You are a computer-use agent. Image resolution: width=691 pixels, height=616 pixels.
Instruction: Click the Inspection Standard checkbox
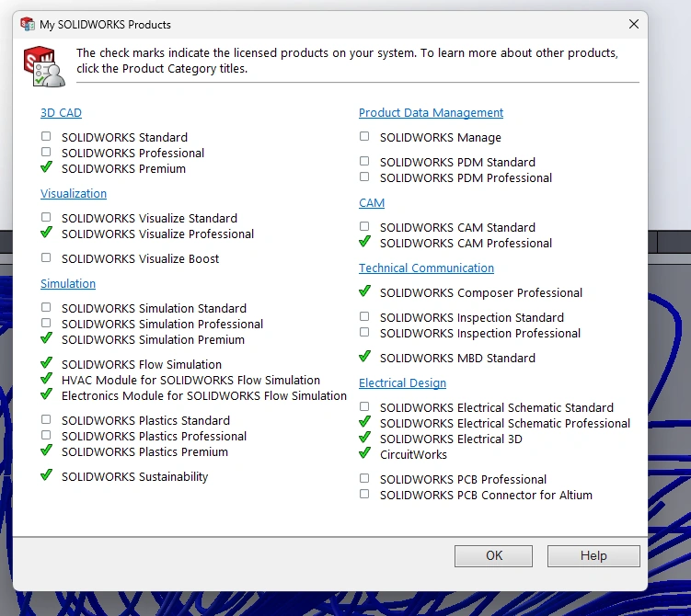pos(364,316)
